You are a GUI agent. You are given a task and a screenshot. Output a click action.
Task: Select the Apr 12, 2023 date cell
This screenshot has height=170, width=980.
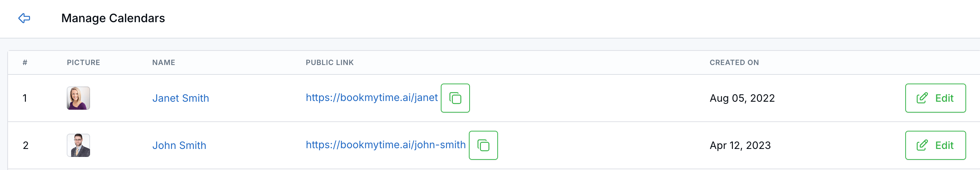point(740,145)
